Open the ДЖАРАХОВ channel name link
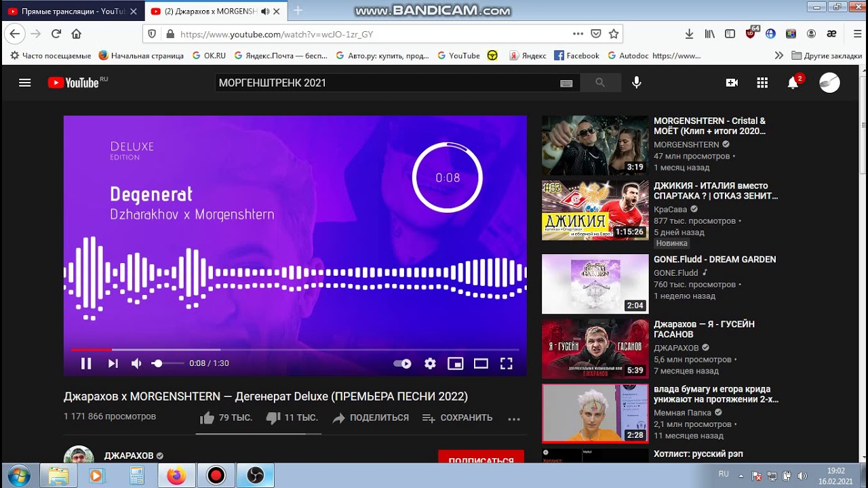This screenshot has height=488, width=868. point(129,455)
